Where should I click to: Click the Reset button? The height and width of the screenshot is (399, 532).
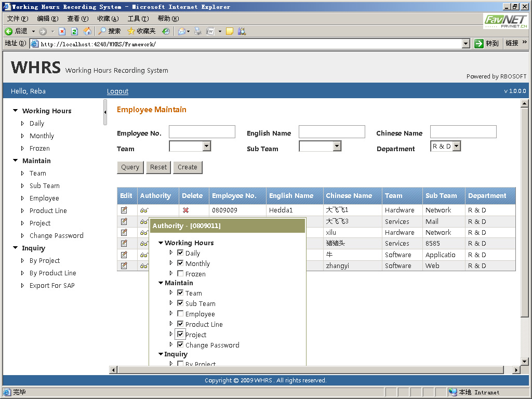(x=158, y=167)
